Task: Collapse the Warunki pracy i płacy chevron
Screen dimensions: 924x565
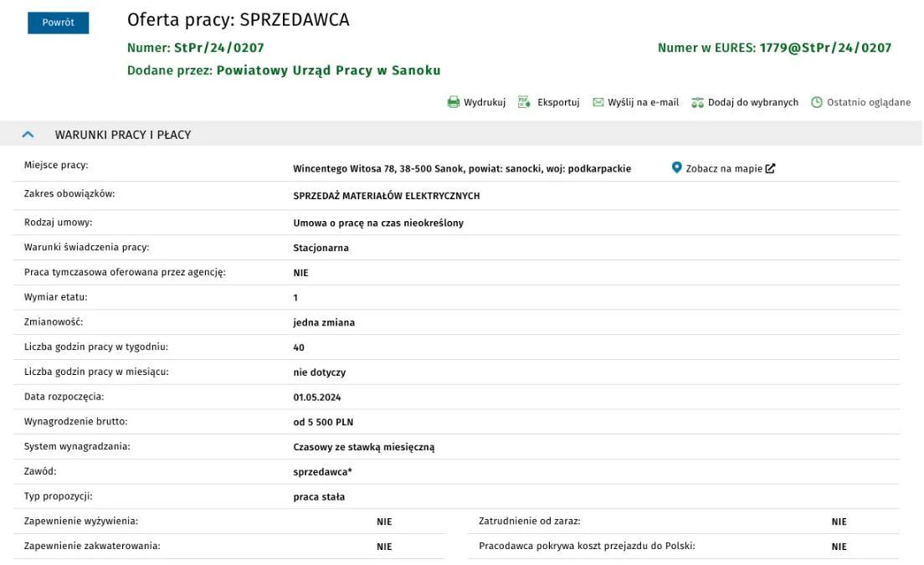Action: [x=28, y=134]
